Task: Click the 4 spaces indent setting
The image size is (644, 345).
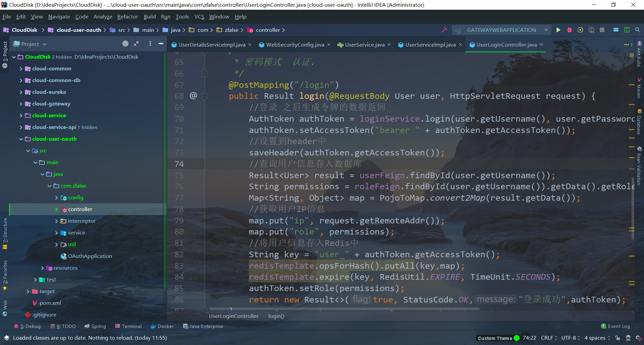Action: point(597,338)
